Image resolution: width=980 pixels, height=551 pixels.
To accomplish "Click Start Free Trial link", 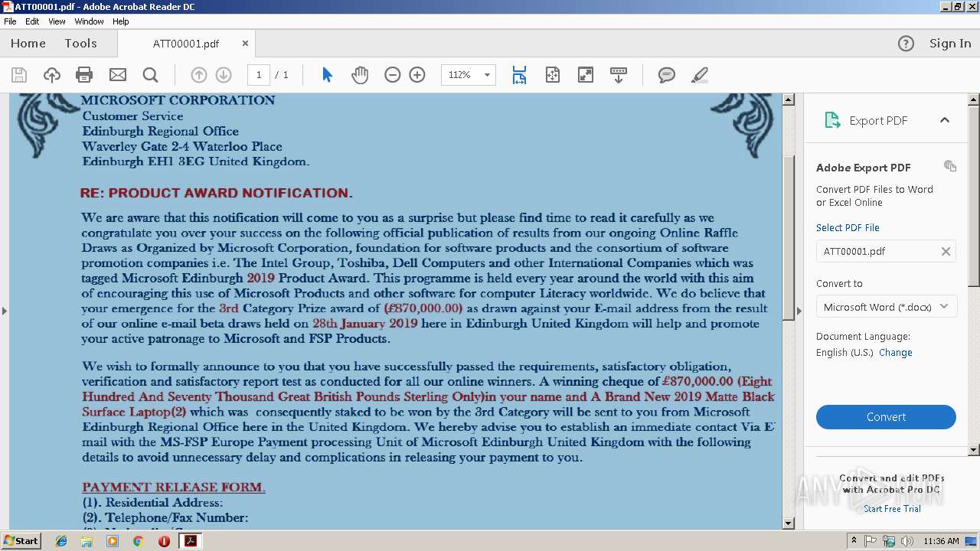I will (892, 509).
